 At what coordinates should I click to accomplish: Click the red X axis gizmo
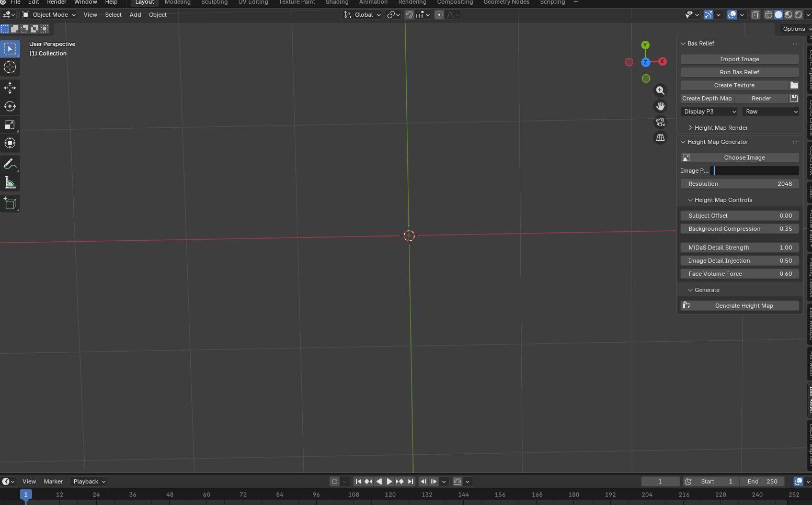662,61
